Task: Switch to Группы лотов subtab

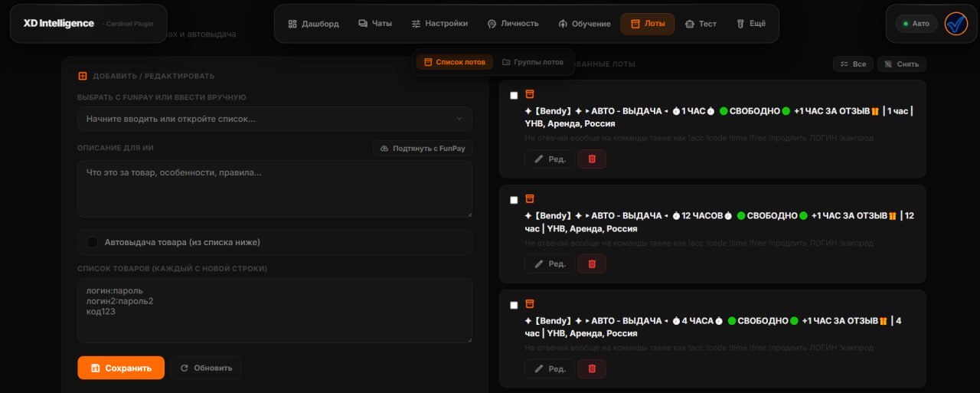Action: (x=533, y=62)
